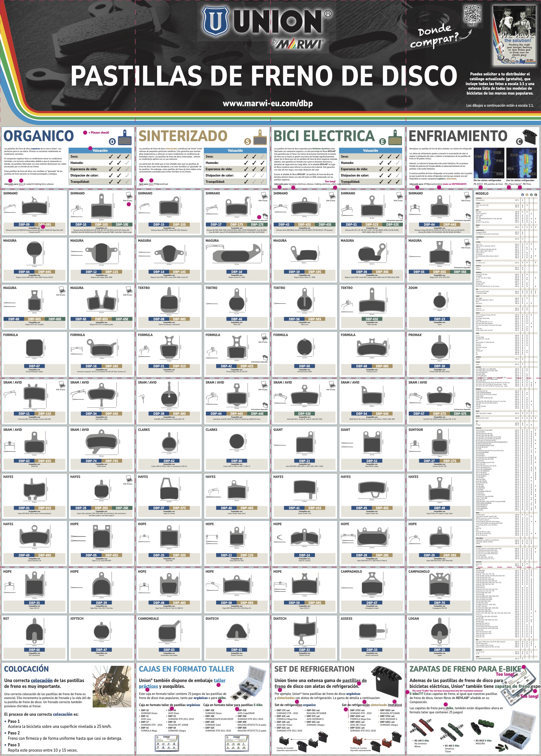Click the DBP-07 Formula part label
541x756 pixels.
coord(34,366)
